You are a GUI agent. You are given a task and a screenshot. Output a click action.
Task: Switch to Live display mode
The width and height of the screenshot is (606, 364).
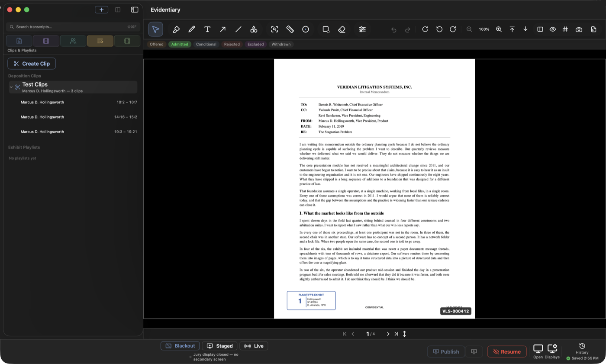pyautogui.click(x=254, y=346)
